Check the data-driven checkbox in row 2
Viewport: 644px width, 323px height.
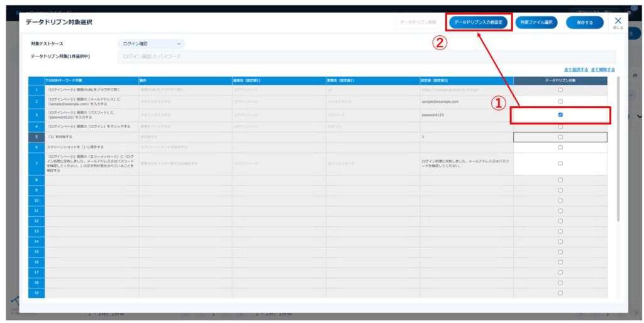click(560, 101)
